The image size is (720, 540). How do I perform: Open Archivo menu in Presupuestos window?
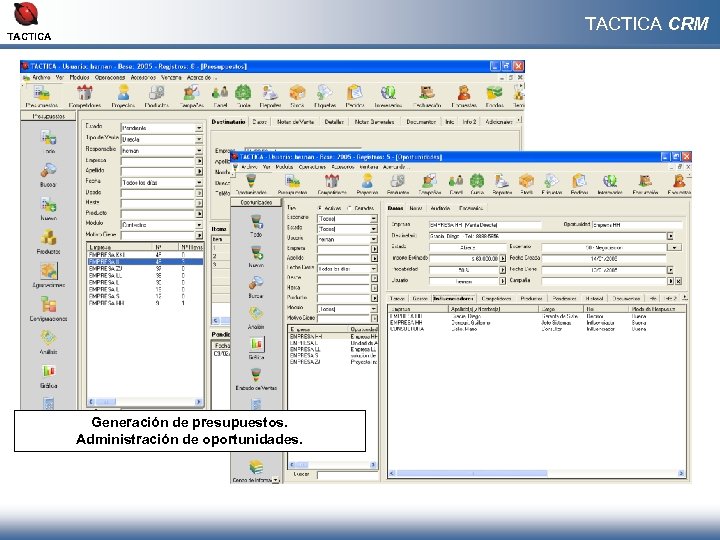tap(40, 78)
